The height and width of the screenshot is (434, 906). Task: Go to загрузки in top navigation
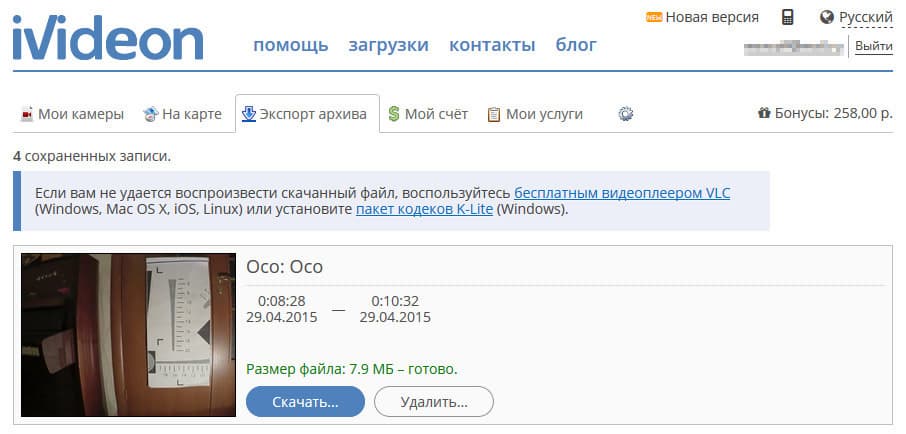388,45
